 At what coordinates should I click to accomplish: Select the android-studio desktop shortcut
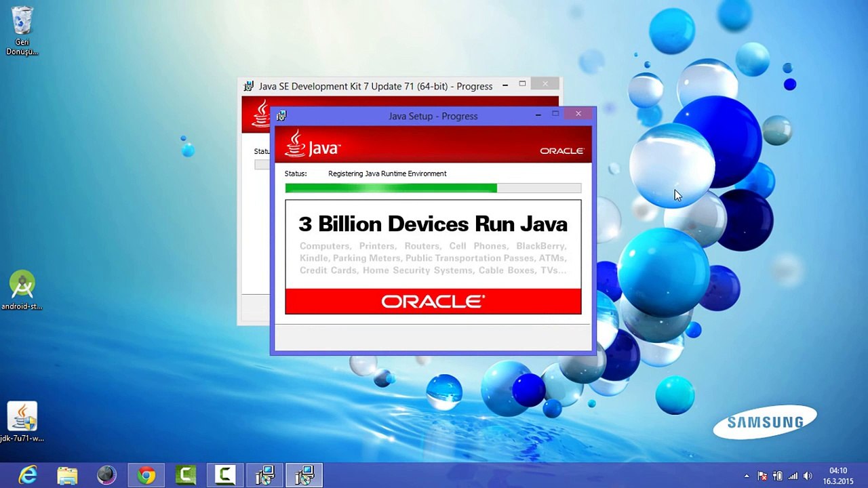22,291
